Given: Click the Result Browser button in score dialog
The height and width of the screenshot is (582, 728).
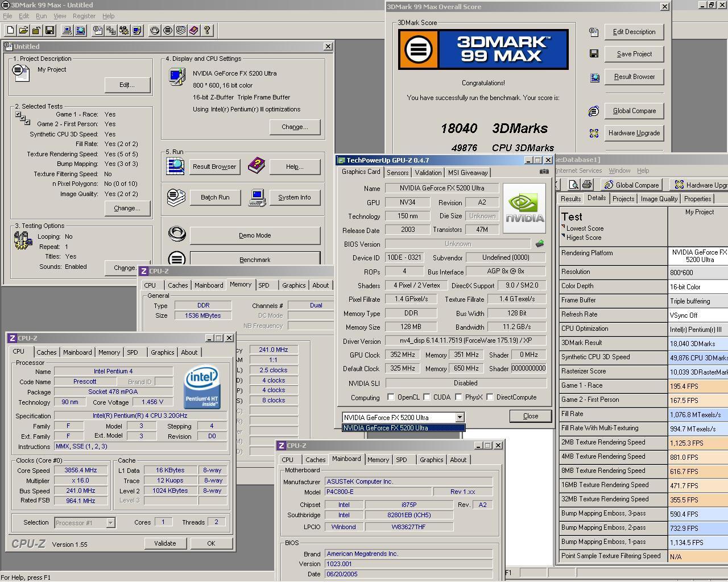Looking at the screenshot, I should coord(634,77).
